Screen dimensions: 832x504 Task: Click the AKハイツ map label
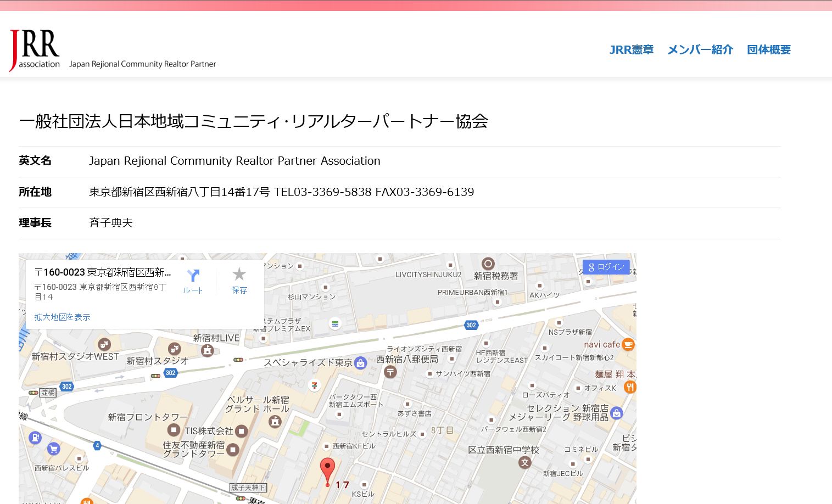point(544,295)
